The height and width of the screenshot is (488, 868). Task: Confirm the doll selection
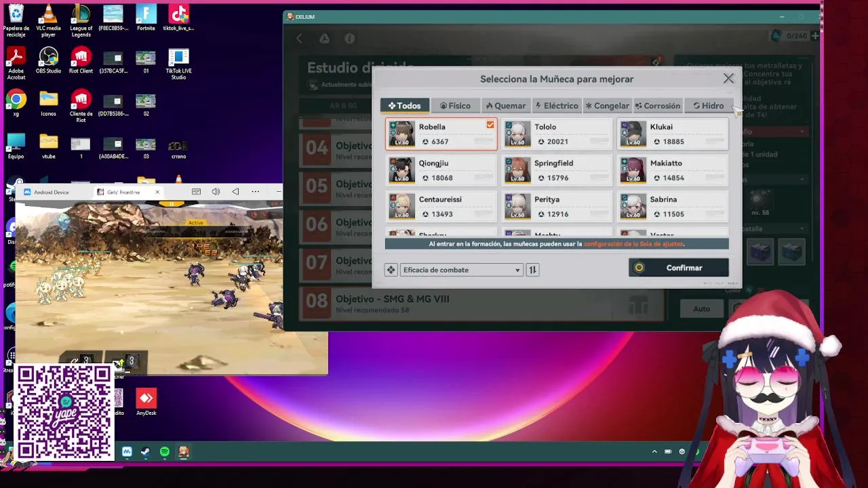679,268
